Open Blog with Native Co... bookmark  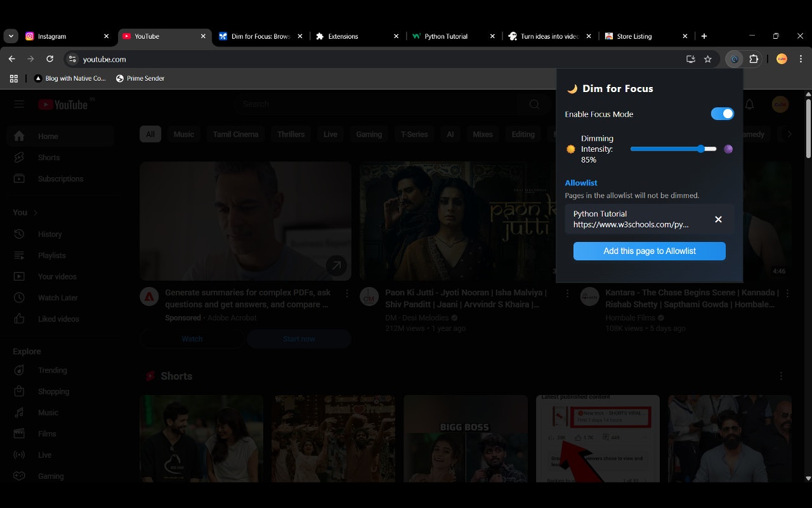pyautogui.click(x=70, y=78)
